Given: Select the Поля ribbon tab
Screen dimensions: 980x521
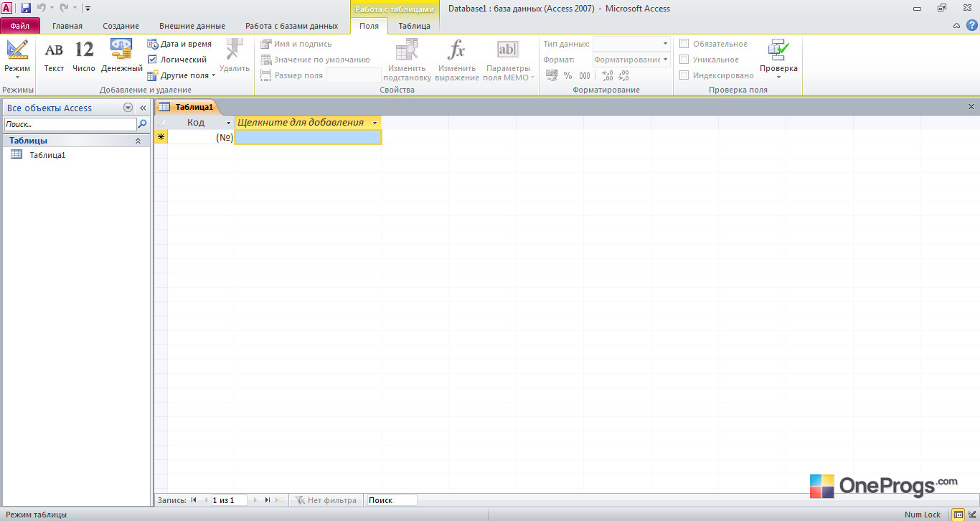Looking at the screenshot, I should pos(369,26).
